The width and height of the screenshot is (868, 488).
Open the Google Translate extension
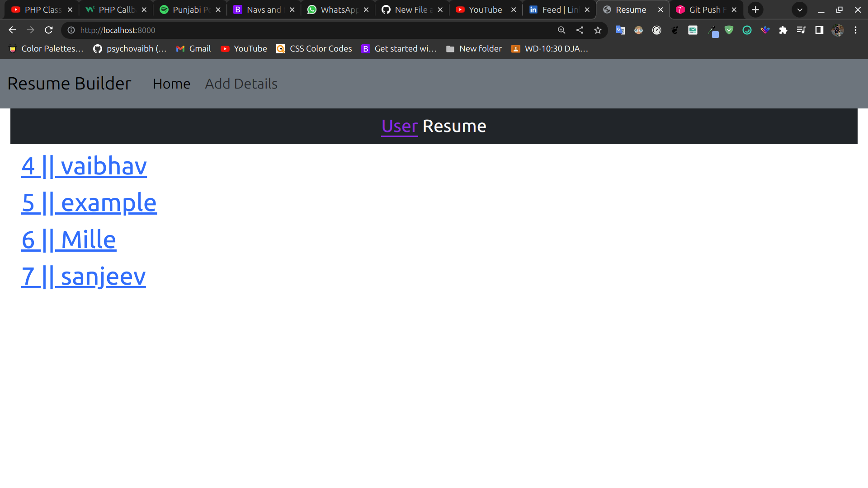(620, 30)
